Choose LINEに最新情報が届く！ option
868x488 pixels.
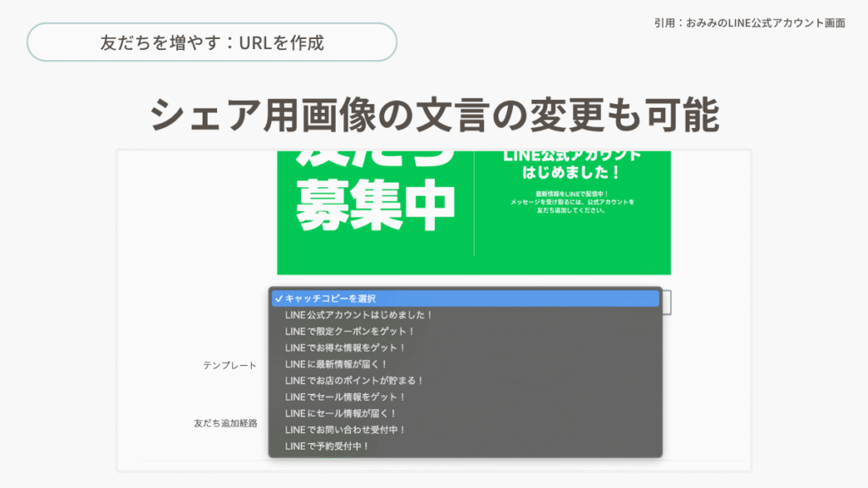(x=337, y=364)
